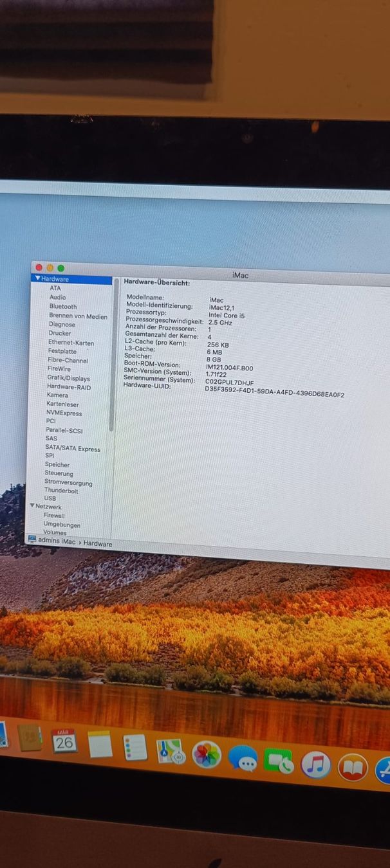The height and width of the screenshot is (868, 390).
Task: Select Kartenleser in the sidebar
Action: 62,404
